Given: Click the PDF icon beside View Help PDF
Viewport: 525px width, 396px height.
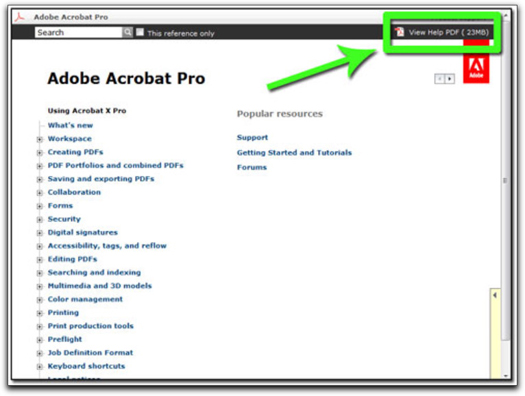Looking at the screenshot, I should pyautogui.click(x=399, y=32).
